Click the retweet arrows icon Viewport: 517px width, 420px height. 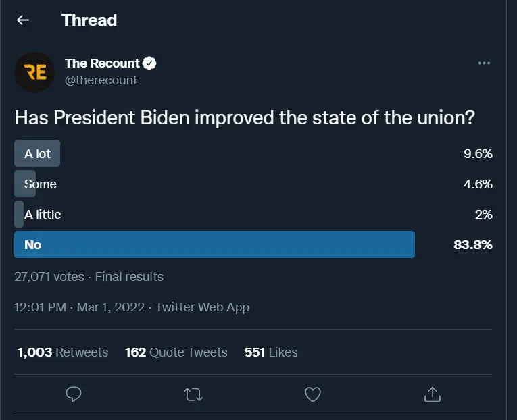[193, 394]
